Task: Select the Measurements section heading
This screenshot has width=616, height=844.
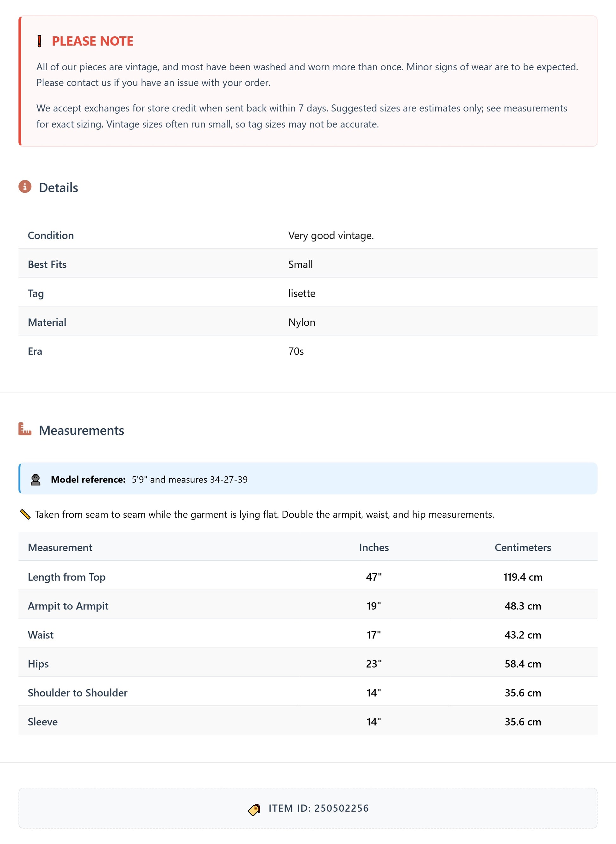Action: click(81, 431)
